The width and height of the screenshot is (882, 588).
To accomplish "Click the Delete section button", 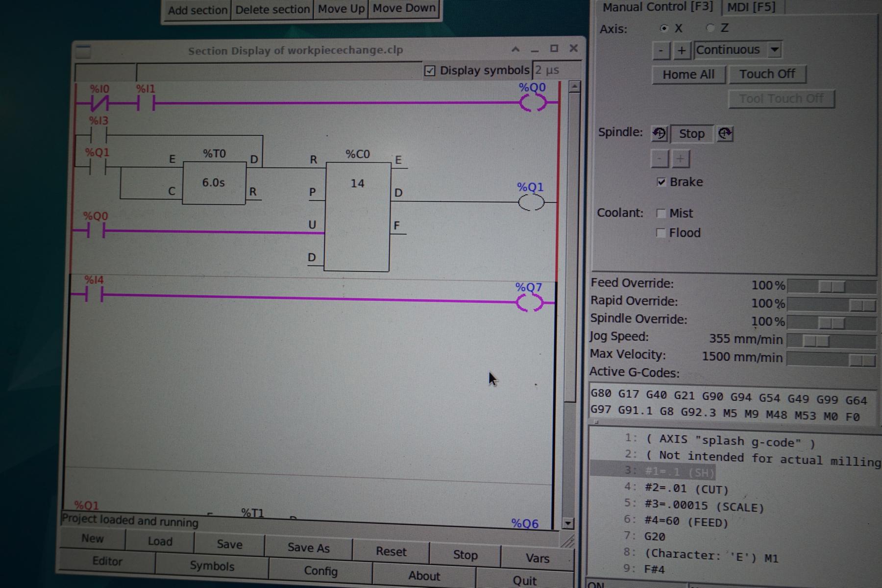I will [272, 9].
